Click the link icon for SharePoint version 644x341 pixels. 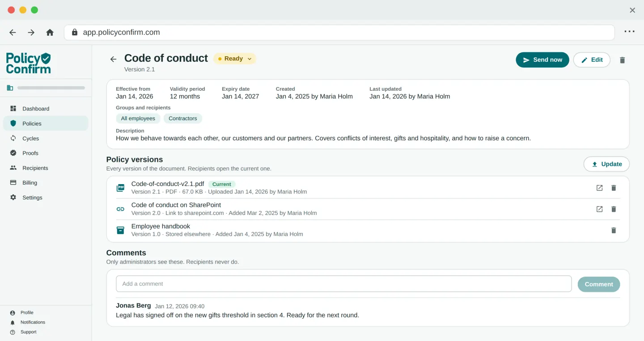120,209
